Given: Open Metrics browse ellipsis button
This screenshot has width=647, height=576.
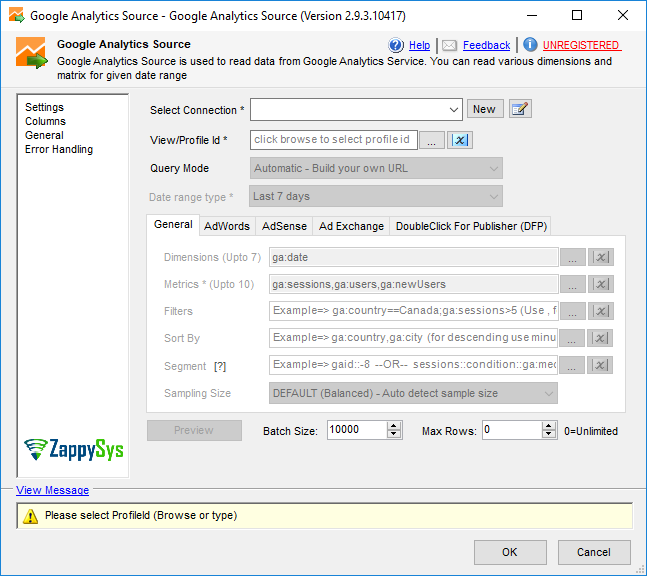Looking at the screenshot, I should pos(572,284).
